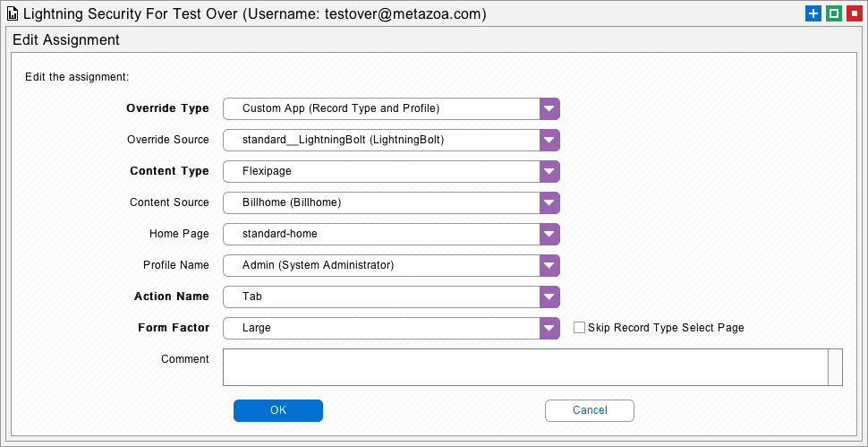Open the Action Name dropdown arrow

pos(549,297)
